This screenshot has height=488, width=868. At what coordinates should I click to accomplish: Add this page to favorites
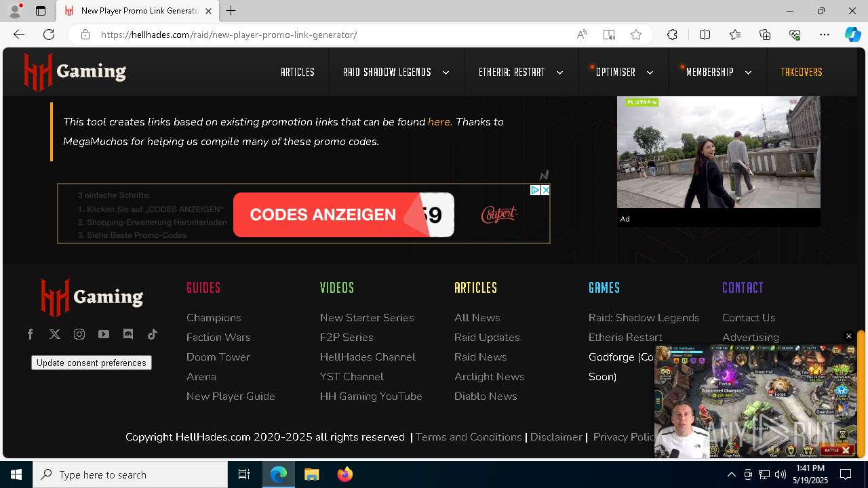636,35
